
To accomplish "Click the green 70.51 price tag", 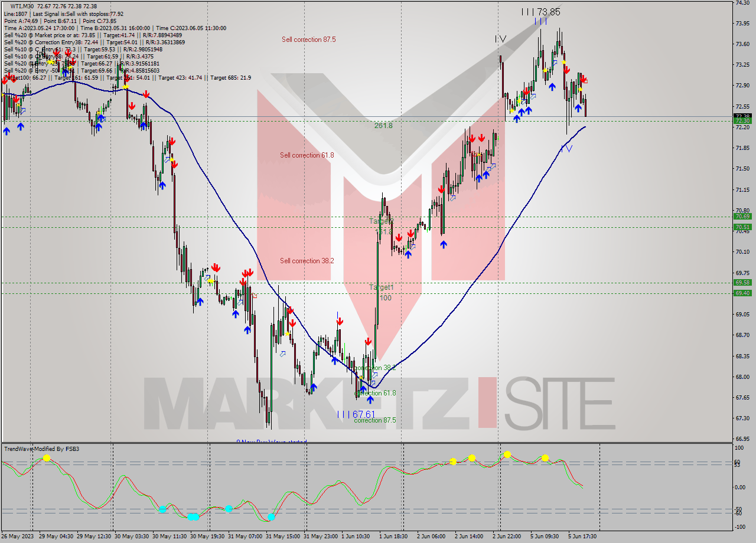I will click(742, 227).
